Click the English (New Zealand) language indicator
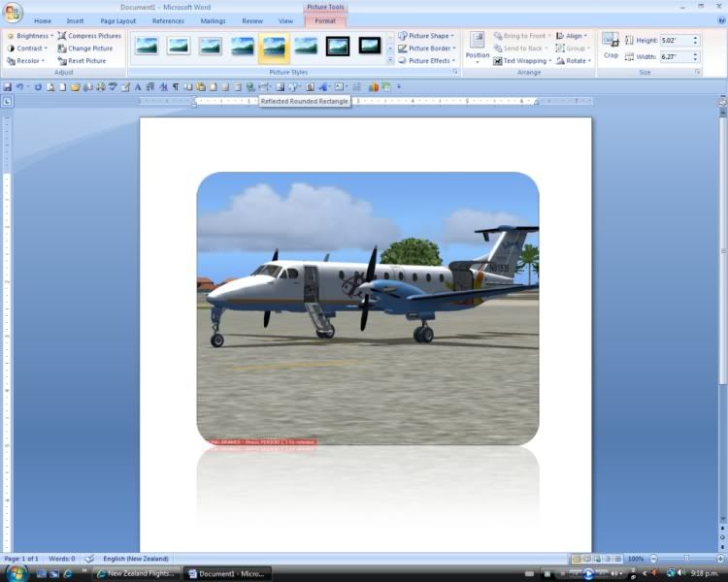The width and height of the screenshot is (728, 582). tap(136, 559)
